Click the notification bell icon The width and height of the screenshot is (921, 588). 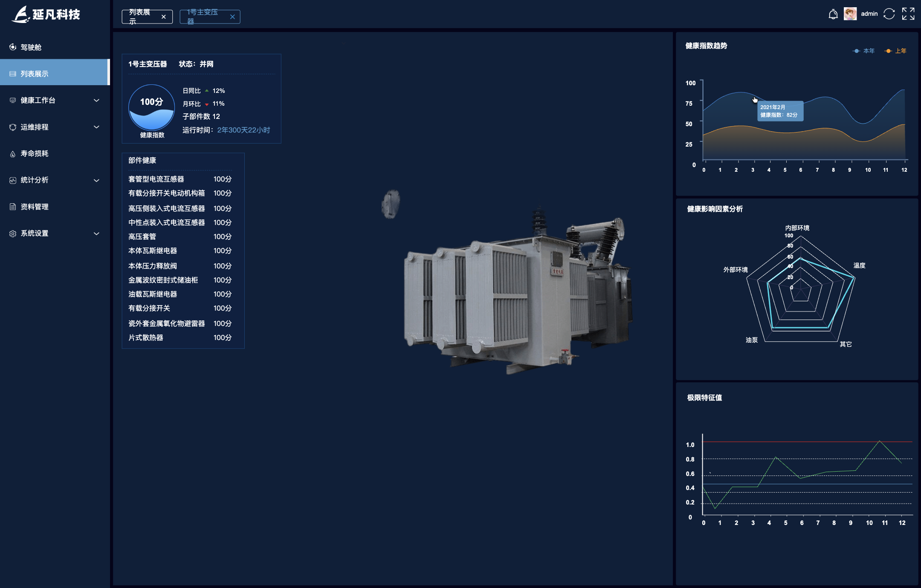(x=833, y=14)
